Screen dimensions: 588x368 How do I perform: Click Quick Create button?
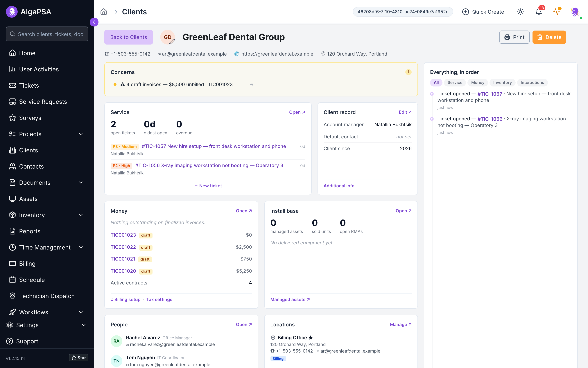click(x=483, y=12)
